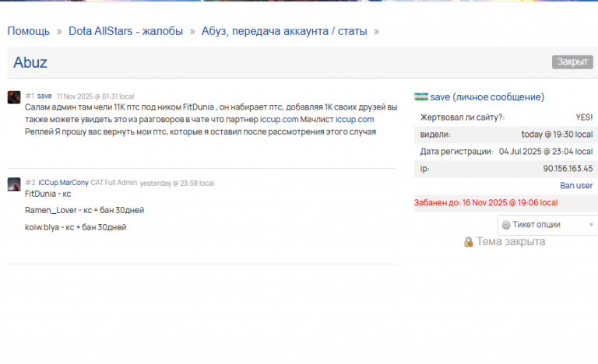This screenshot has height=364, width=598.
Task: Follow the iccup.com link after Мачлист
Action: tap(355, 119)
